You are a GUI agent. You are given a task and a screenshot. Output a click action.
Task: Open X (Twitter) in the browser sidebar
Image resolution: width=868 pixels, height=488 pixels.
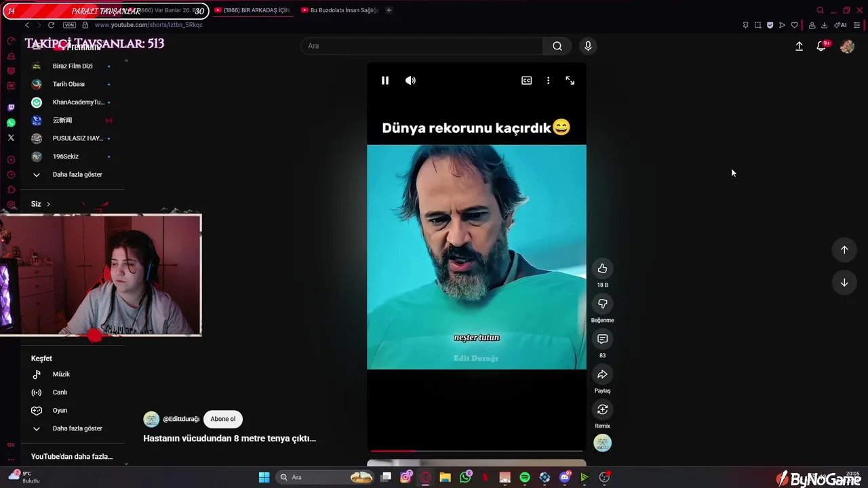tap(11, 138)
